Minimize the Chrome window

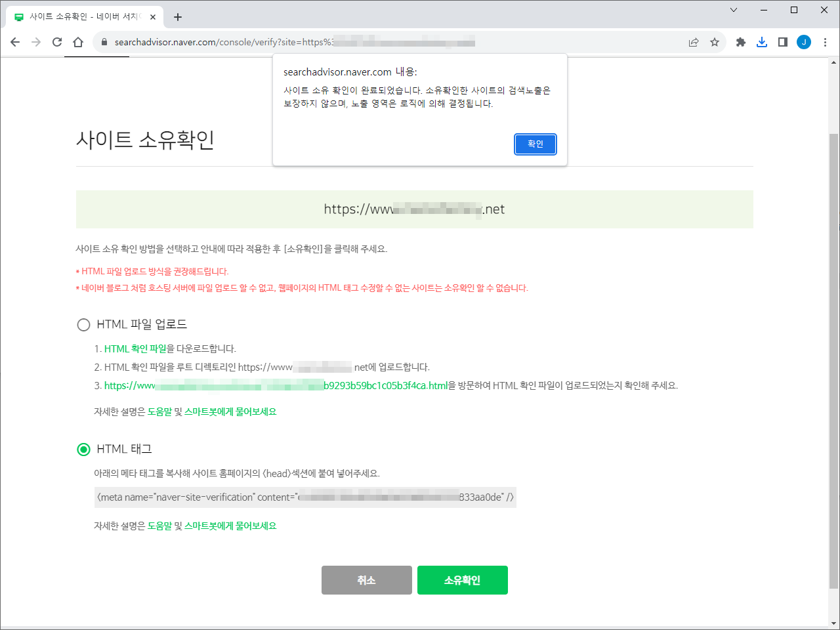point(764,10)
